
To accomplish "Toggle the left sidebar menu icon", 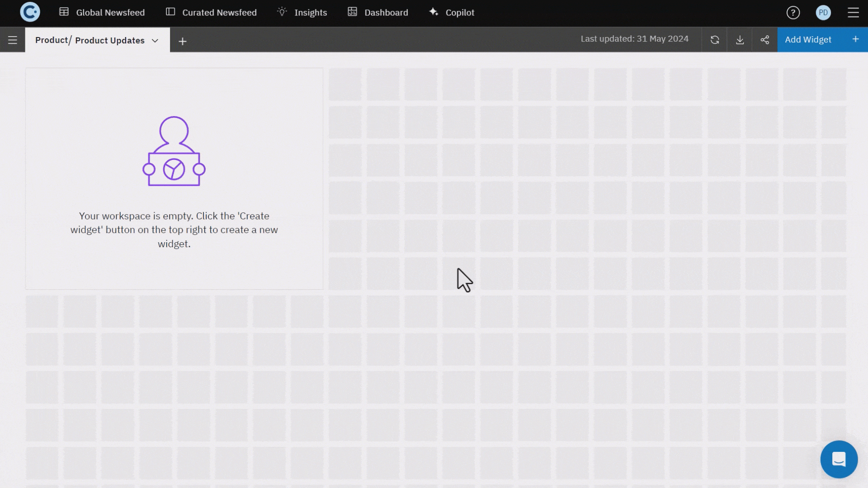I will [13, 40].
